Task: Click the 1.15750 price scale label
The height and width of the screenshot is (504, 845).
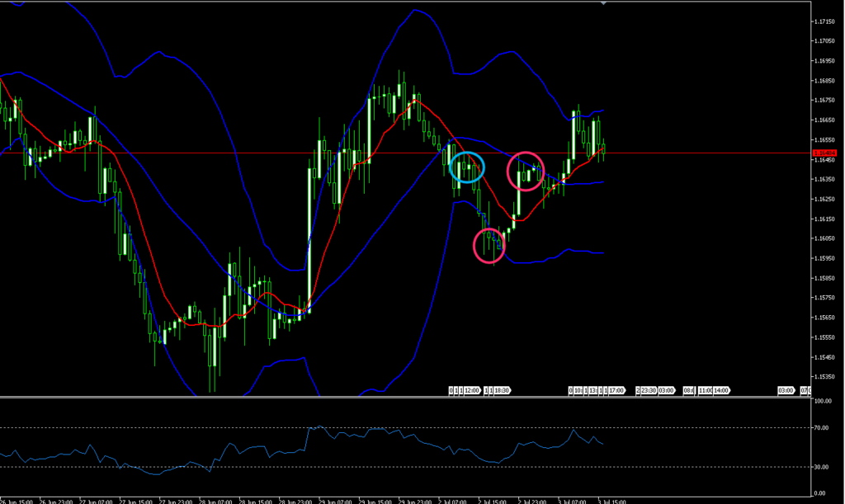Action: (x=824, y=298)
